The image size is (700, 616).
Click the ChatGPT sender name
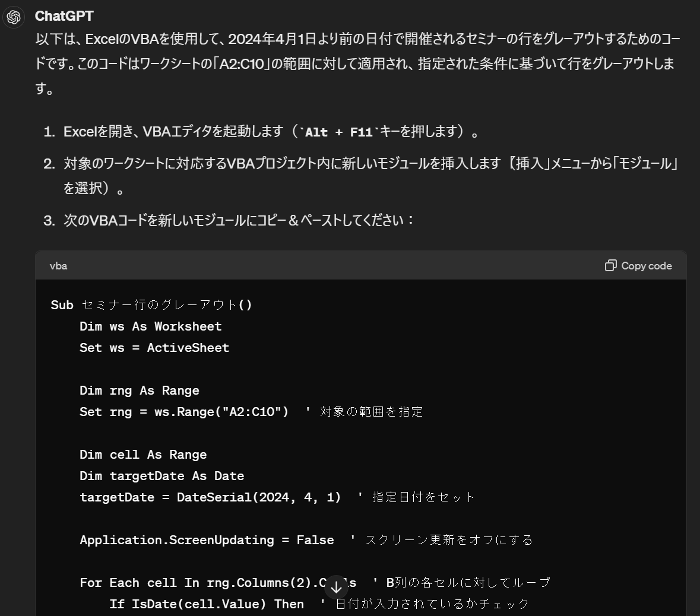coord(64,16)
